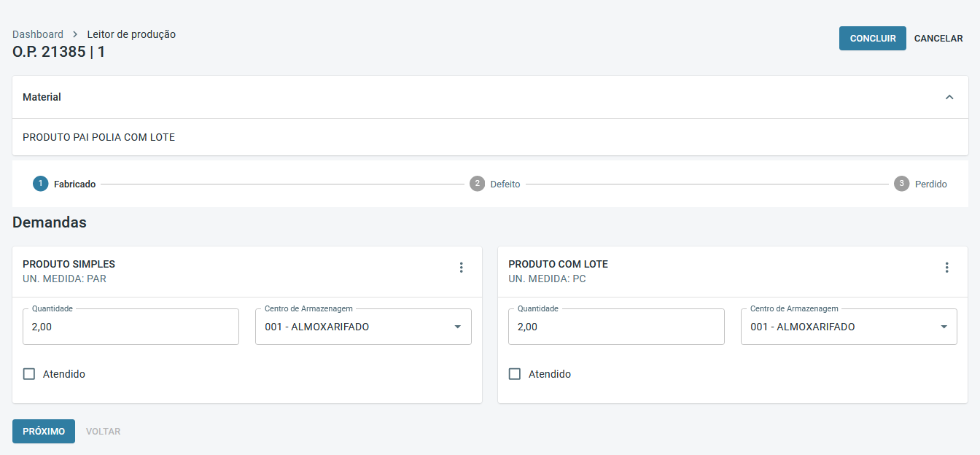The height and width of the screenshot is (455, 980).
Task: Click the PRÓXIMO button
Action: pyautogui.click(x=44, y=431)
